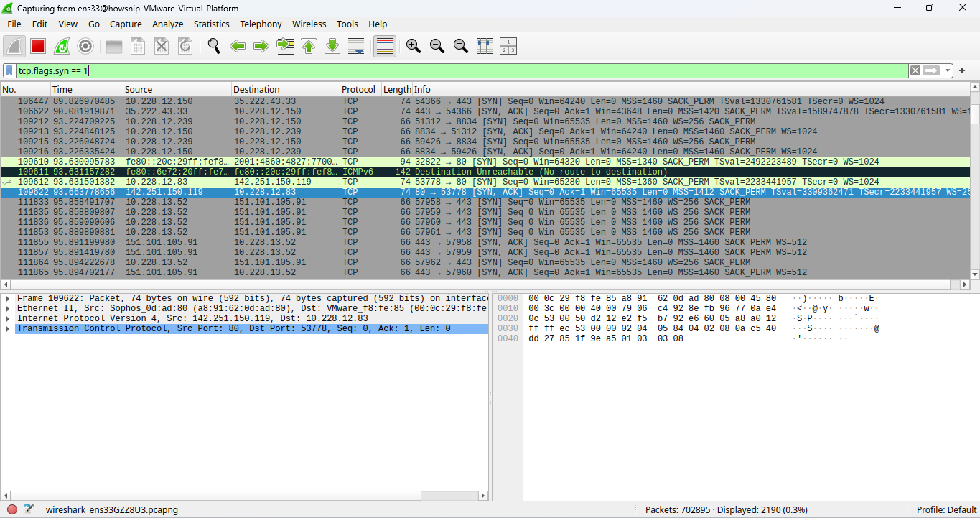The image size is (980, 518).
Task: Click the Go to specified packet icon
Action: pyautogui.click(x=285, y=47)
